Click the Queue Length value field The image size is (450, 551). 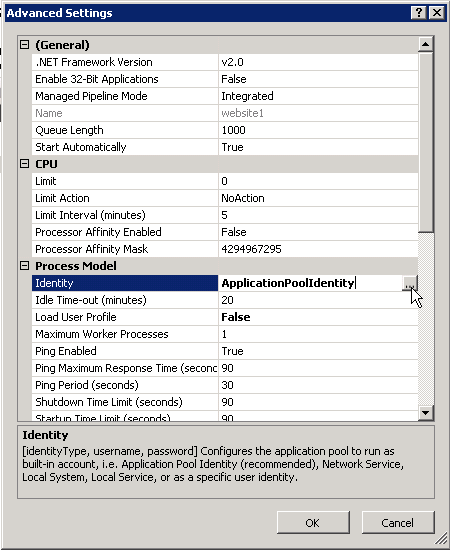[318, 130]
